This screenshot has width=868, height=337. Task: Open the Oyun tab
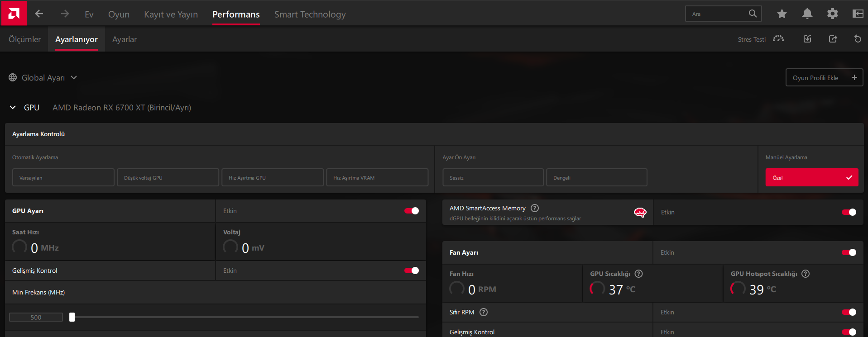tap(119, 14)
